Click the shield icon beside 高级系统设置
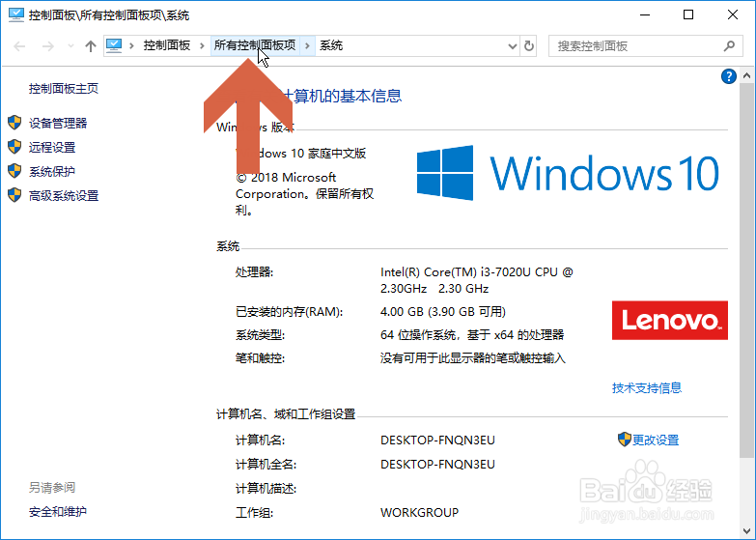The height and width of the screenshot is (540, 756). 14,195
